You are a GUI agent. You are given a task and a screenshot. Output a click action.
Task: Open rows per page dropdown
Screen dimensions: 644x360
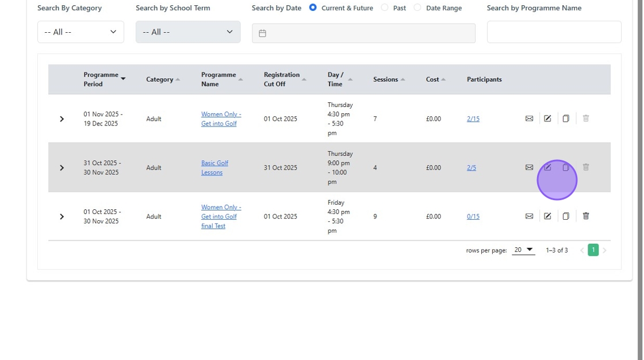(523, 250)
